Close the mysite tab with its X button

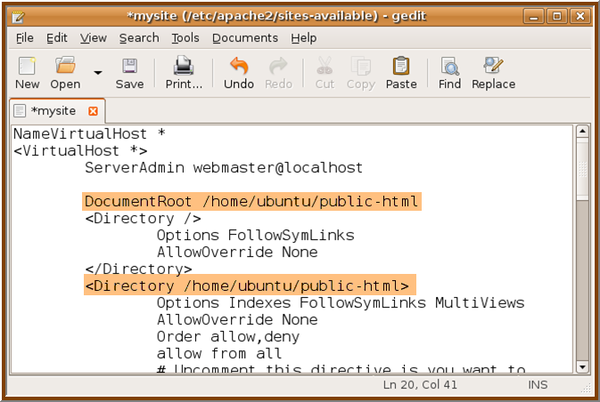(93, 110)
